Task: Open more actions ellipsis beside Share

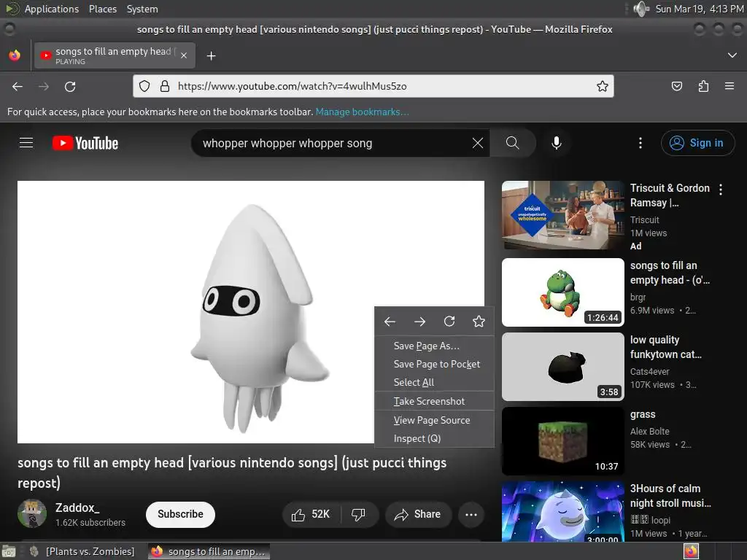Action: pos(471,514)
